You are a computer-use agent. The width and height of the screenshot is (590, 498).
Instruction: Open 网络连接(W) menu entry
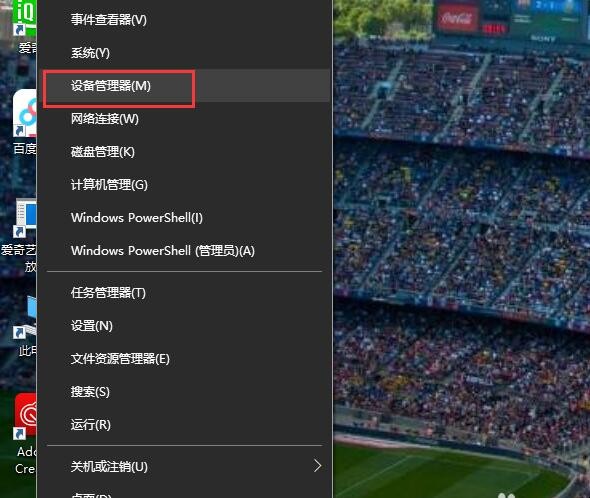184,119
